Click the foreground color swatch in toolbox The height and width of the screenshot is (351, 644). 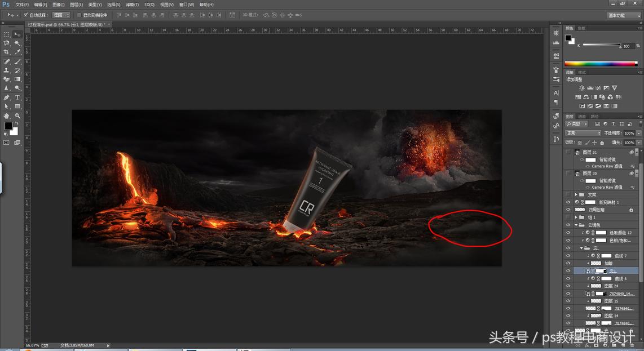coord(8,126)
